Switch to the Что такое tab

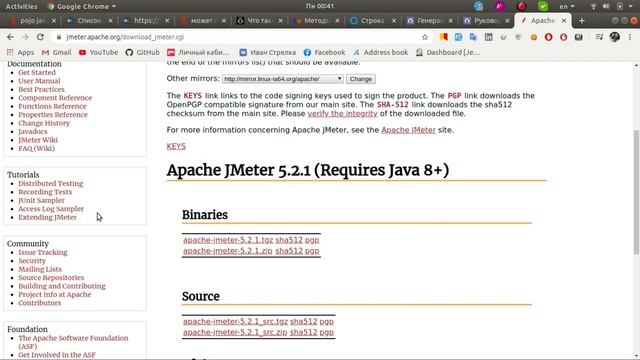(x=259, y=20)
